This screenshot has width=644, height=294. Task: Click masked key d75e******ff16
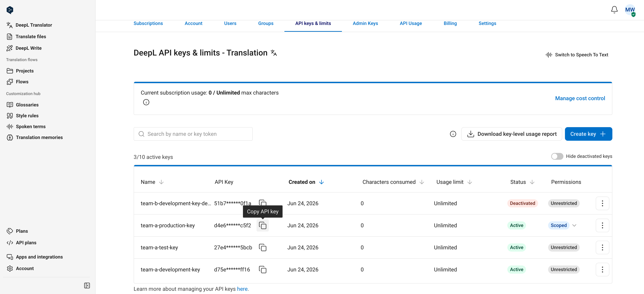click(x=232, y=270)
